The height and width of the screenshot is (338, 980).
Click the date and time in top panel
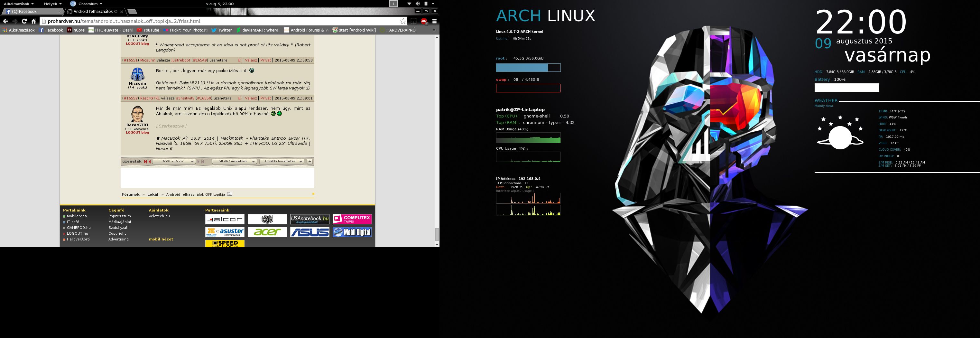coord(220,4)
